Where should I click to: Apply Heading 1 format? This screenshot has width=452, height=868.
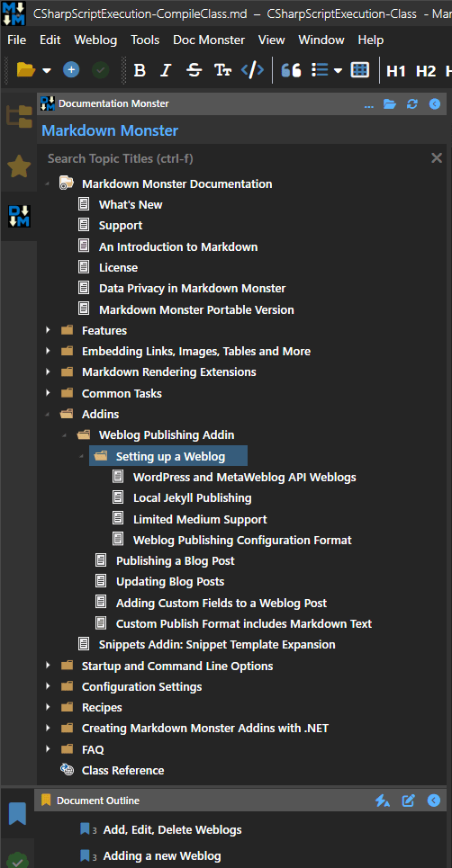396,71
